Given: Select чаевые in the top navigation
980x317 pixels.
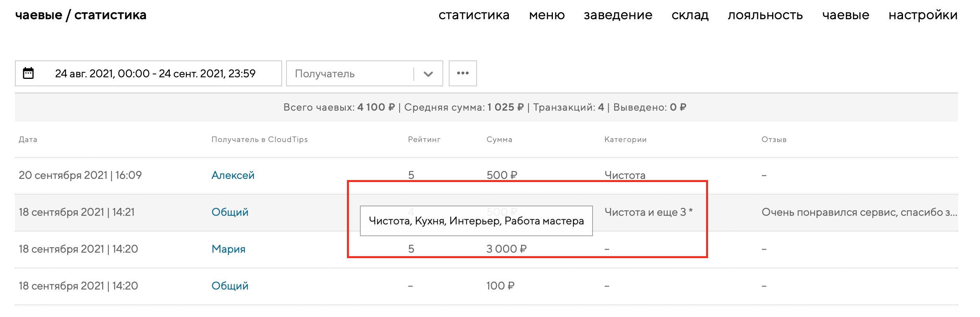Looking at the screenshot, I should pos(846,15).
